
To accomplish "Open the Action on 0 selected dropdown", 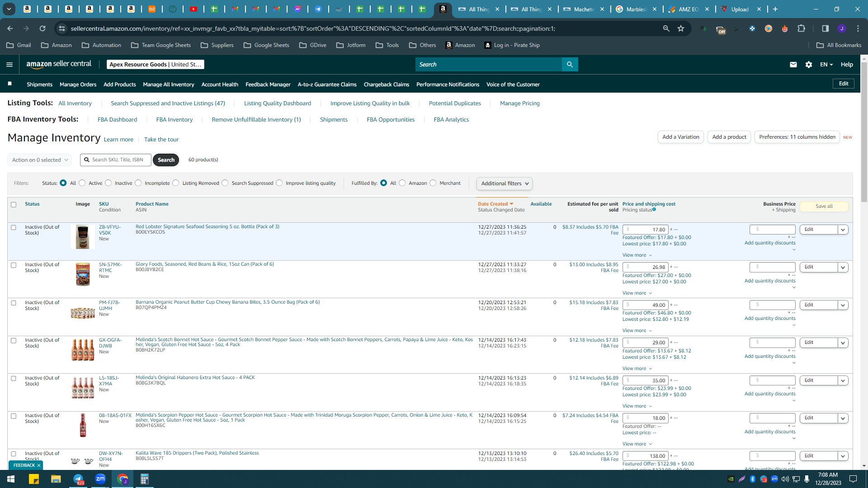I will click(x=39, y=160).
